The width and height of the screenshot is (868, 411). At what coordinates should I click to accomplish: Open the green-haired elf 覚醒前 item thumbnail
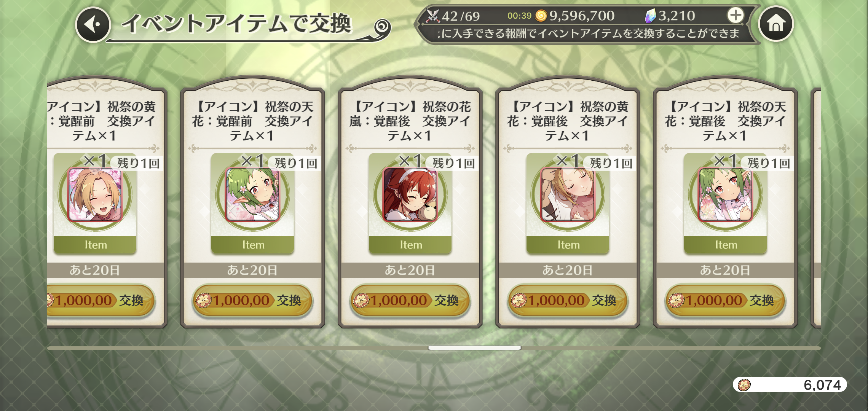pyautogui.click(x=252, y=195)
